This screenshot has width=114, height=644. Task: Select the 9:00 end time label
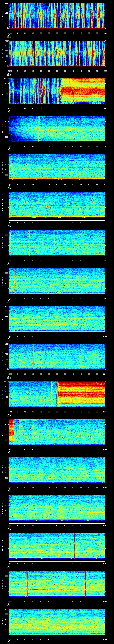coord(105,298)
